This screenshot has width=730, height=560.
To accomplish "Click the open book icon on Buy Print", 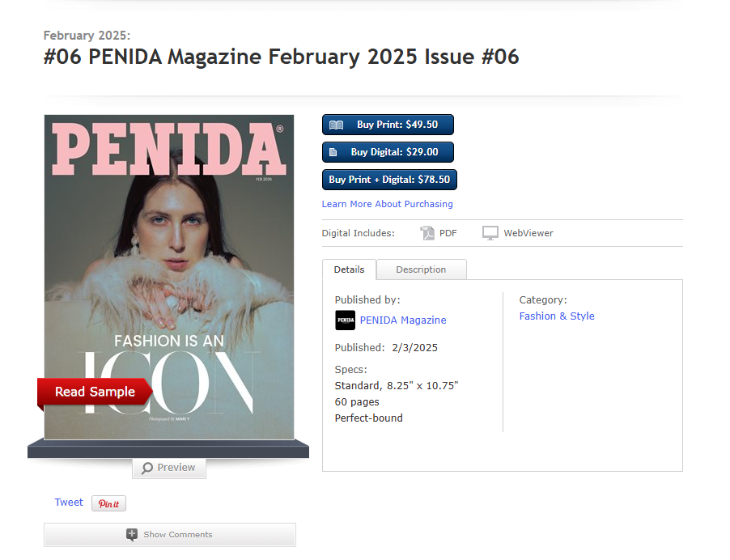I will [x=336, y=125].
